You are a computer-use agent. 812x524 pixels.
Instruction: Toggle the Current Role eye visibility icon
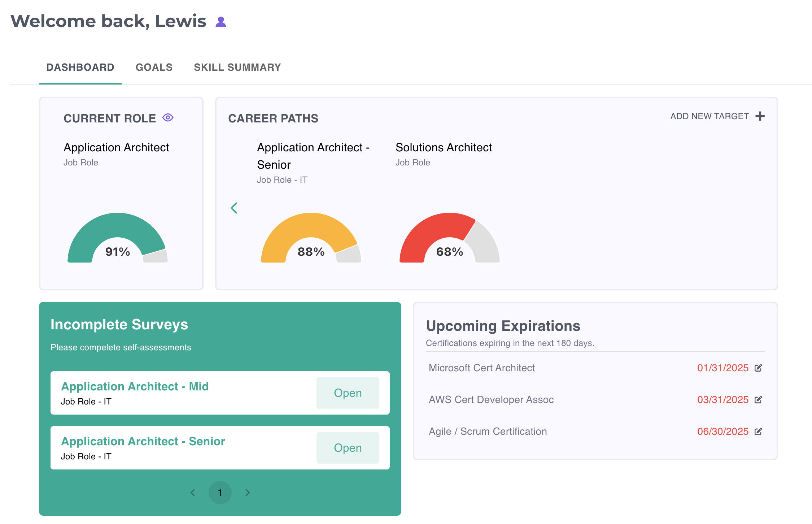168,118
